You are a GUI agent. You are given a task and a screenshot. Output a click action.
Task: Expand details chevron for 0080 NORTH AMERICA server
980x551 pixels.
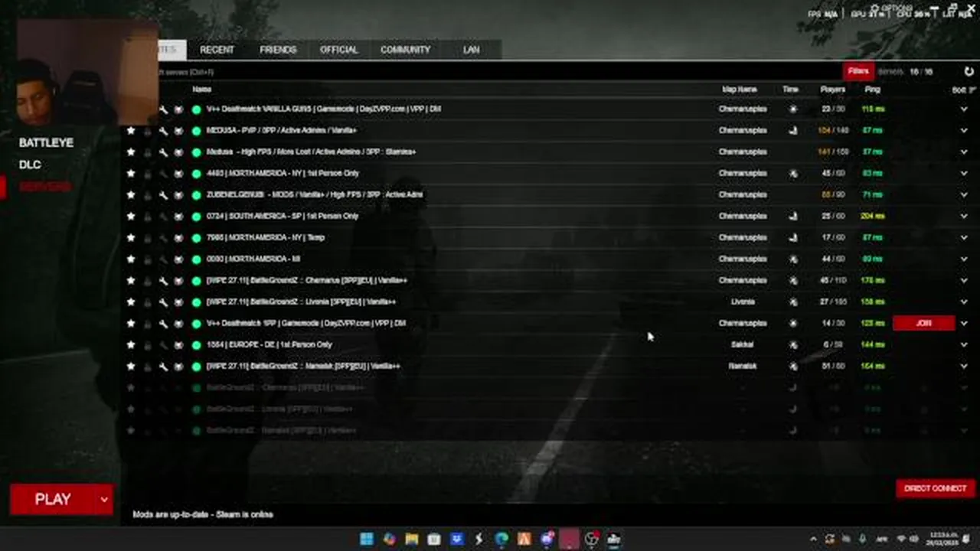[x=964, y=259]
